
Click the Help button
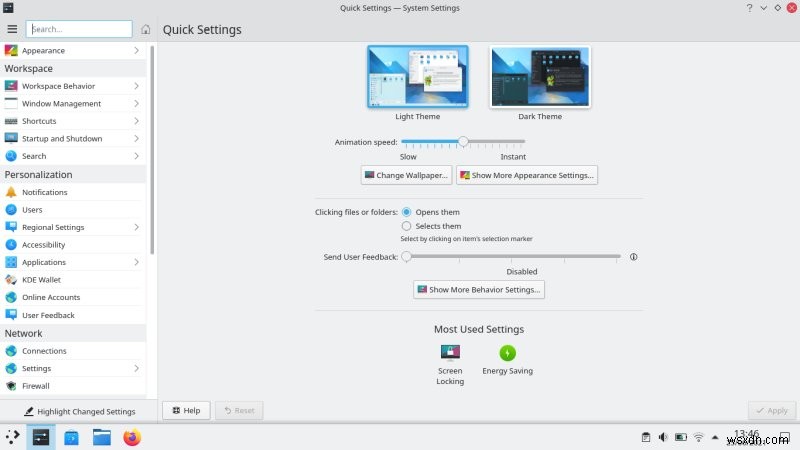(186, 410)
